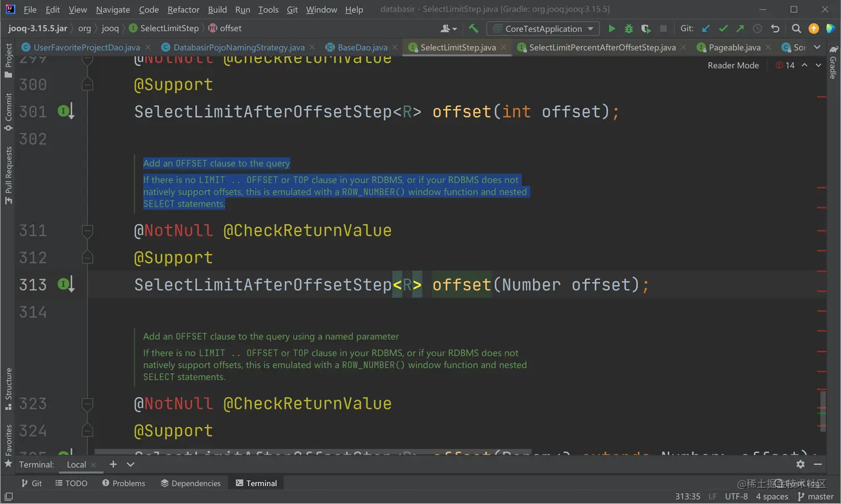Switch to Pageable.java tab
This screenshot has height=504, width=841.
[734, 47]
